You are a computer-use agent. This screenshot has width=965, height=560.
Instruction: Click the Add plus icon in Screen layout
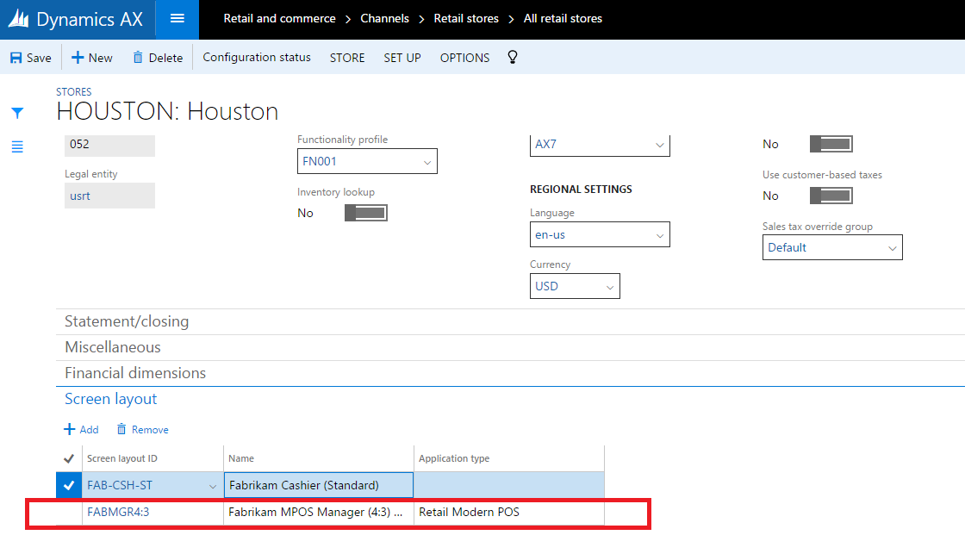click(x=70, y=429)
